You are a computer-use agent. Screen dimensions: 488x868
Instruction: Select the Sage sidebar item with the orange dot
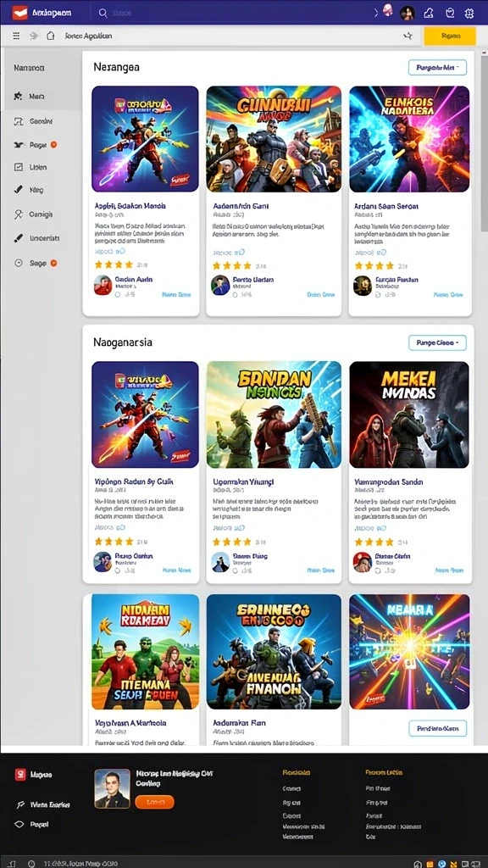click(35, 264)
